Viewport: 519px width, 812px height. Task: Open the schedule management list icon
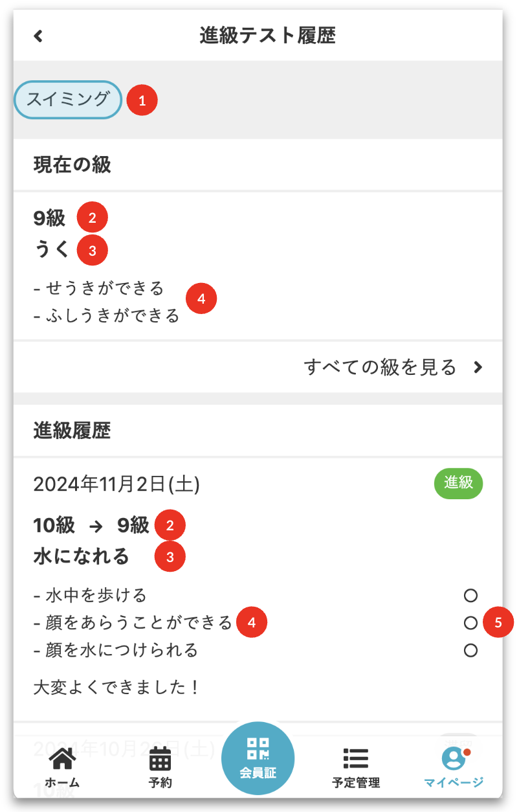coord(355,759)
